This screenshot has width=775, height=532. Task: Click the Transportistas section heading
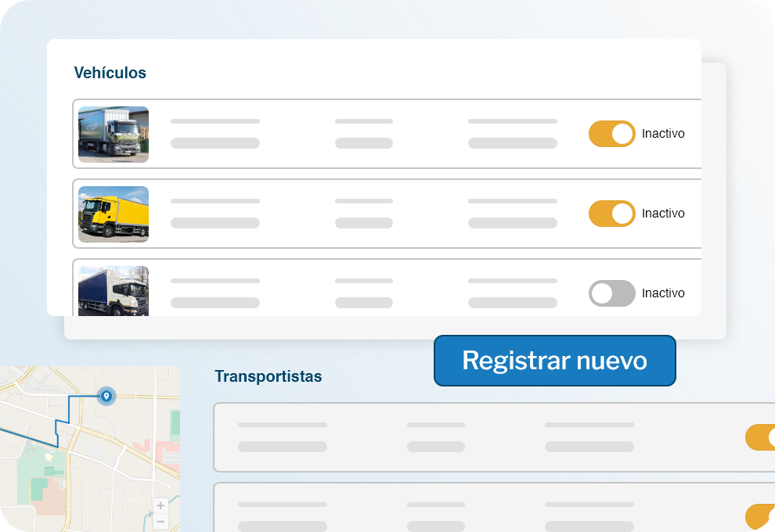(x=268, y=376)
